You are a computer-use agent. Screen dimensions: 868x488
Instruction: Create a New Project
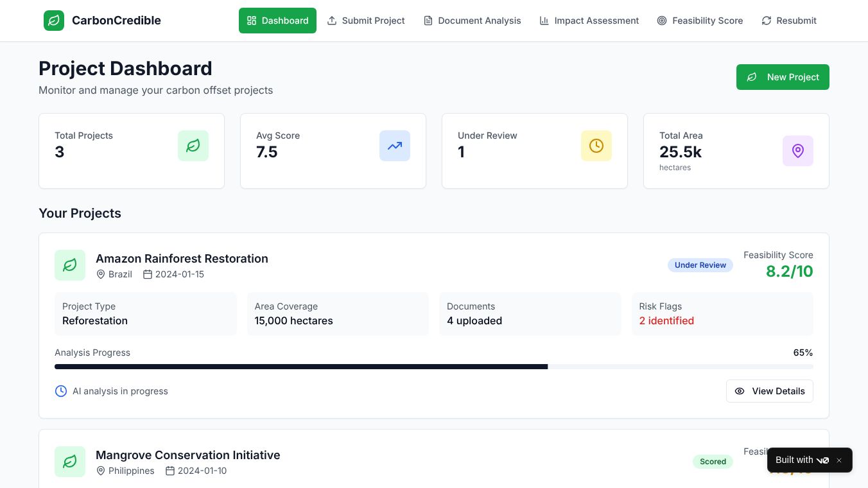coord(783,77)
